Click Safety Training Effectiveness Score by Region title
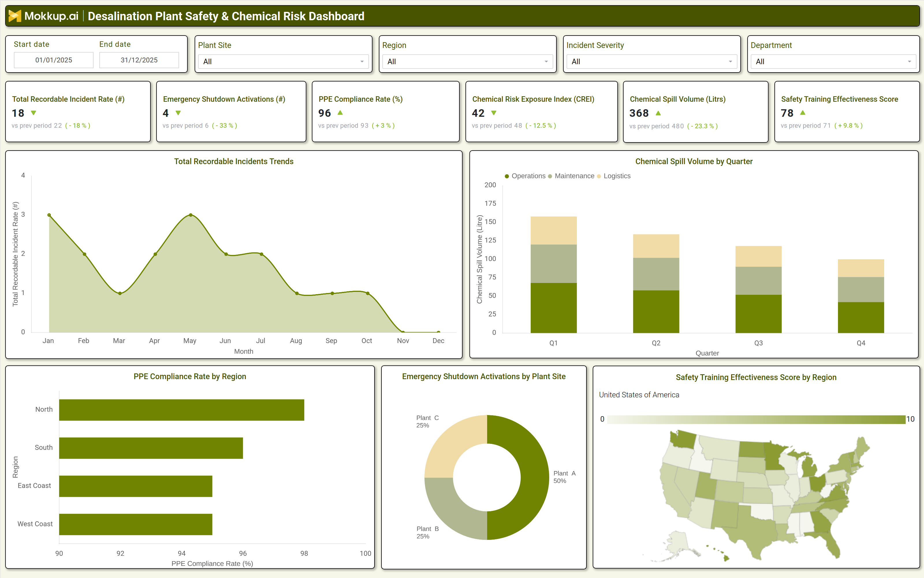 [x=756, y=377]
